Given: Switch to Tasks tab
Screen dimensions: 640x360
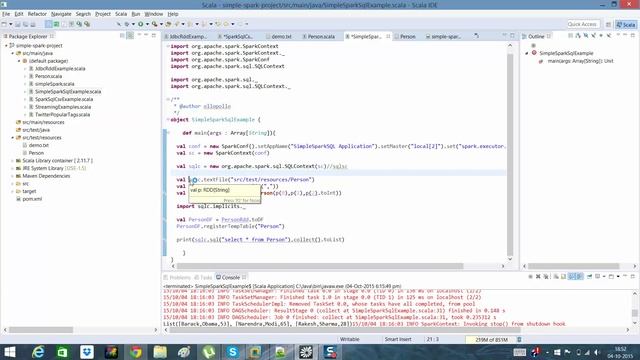Looking at the screenshot, I should pos(204,277).
